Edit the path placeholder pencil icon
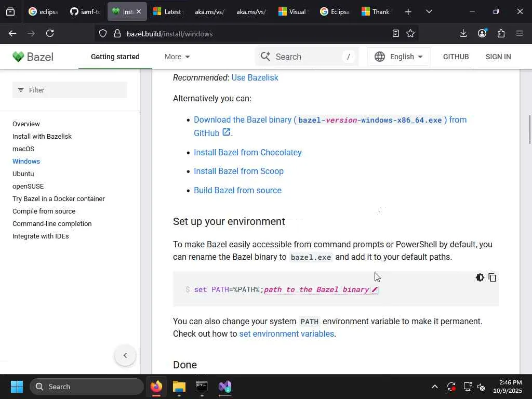Screen dimensions: 532x399 click(375, 289)
